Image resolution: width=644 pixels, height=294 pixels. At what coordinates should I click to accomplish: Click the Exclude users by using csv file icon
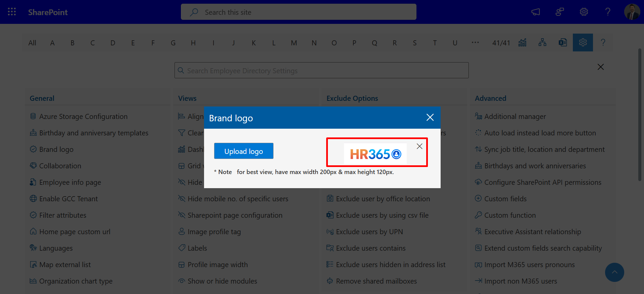coord(330,215)
